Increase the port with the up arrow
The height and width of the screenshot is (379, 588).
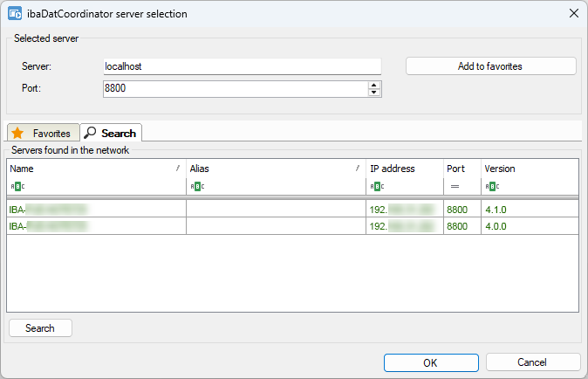point(374,86)
